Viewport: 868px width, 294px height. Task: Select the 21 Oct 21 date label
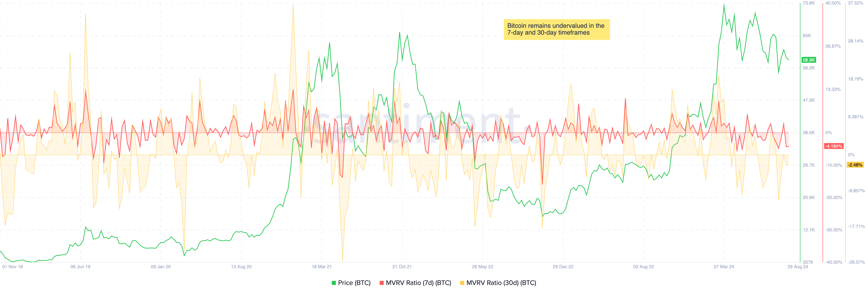coord(402,267)
